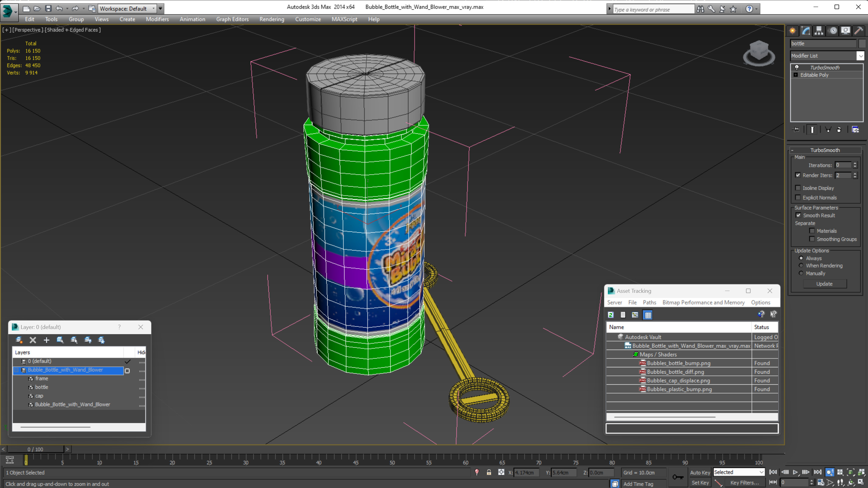This screenshot has width=868, height=488.
Task: Click the selection lock toggle icon
Action: click(489, 472)
